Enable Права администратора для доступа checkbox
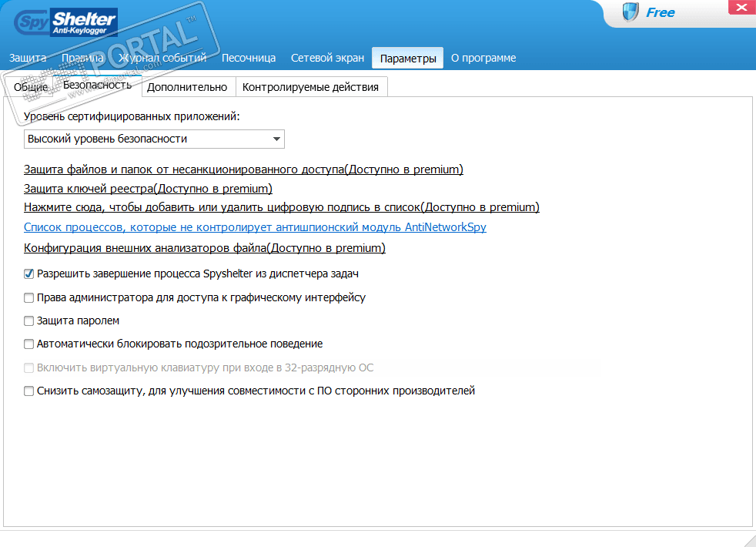Viewport: 756px width, 547px height. coord(29,297)
